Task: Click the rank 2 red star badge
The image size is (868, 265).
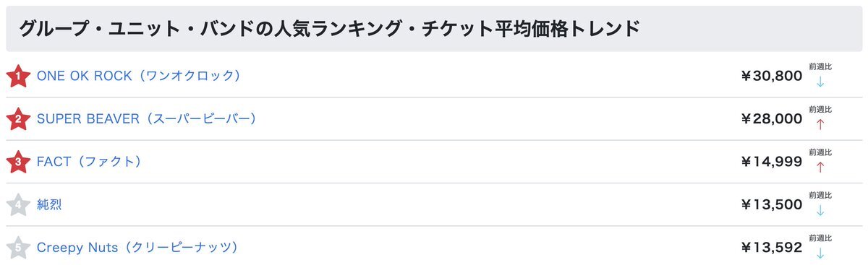Action: 17,118
